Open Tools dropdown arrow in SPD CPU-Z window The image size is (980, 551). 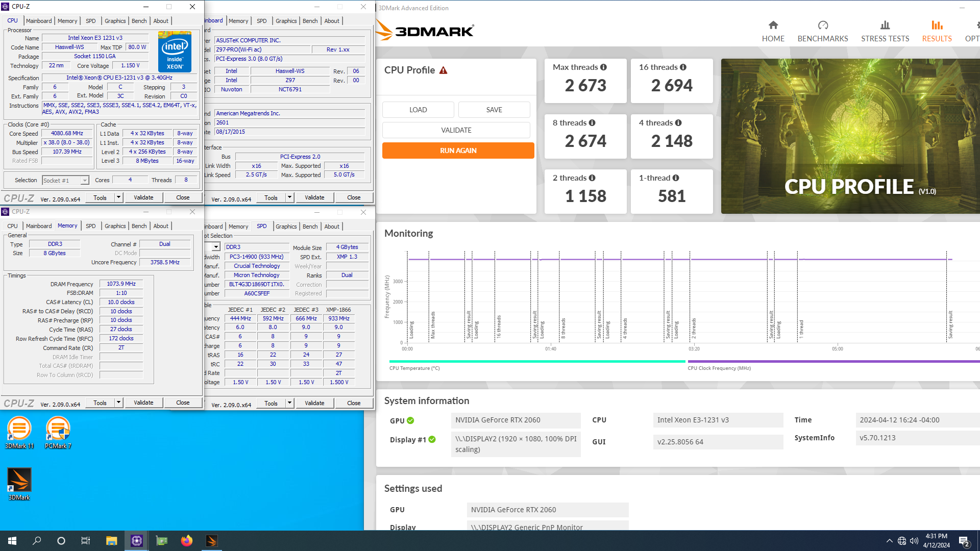(289, 403)
